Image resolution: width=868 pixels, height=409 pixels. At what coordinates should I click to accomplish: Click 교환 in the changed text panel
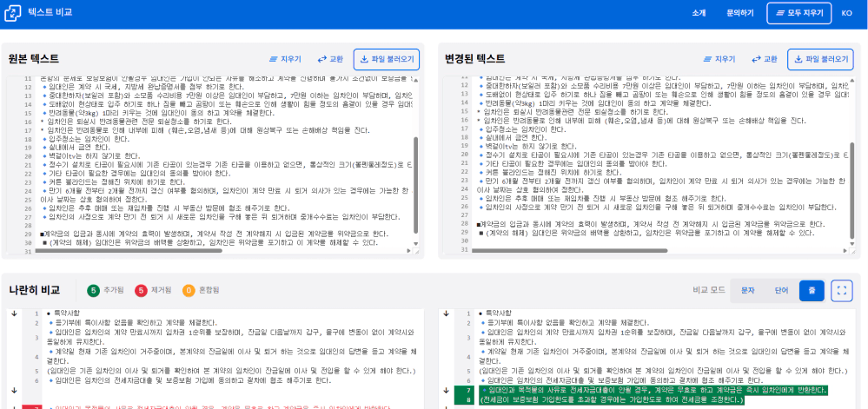point(764,59)
